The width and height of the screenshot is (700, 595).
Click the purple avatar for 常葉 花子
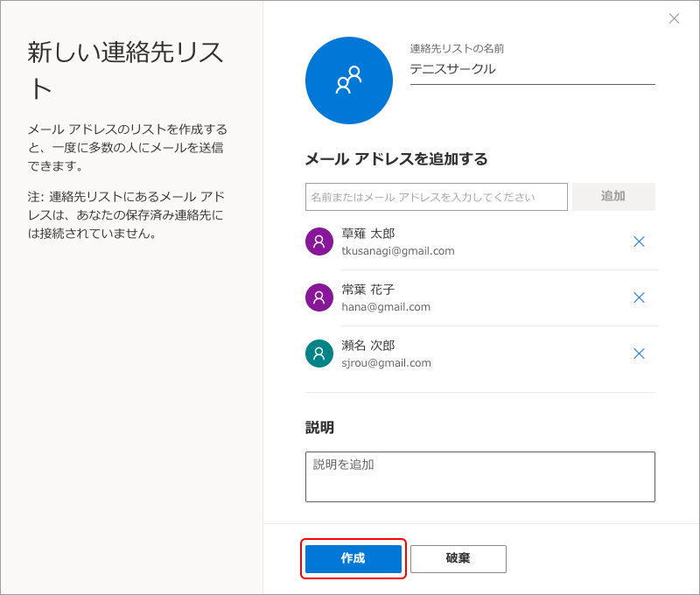pyautogui.click(x=319, y=297)
